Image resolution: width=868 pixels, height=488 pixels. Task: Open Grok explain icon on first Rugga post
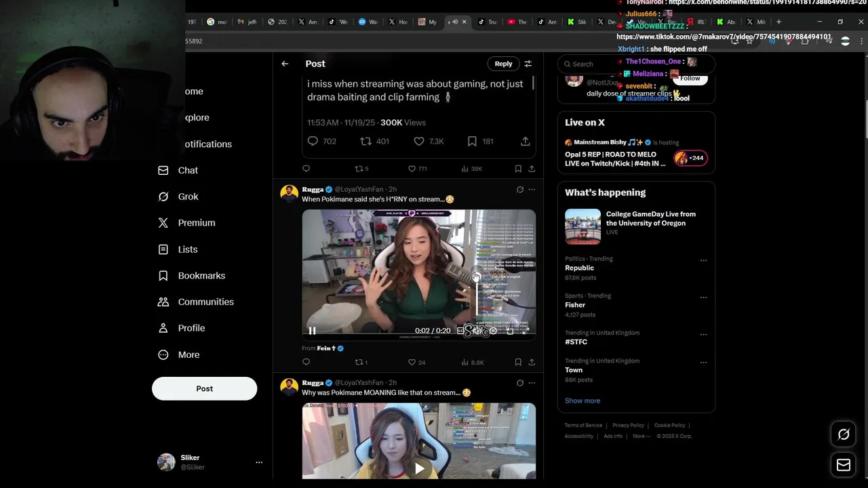[520, 190]
